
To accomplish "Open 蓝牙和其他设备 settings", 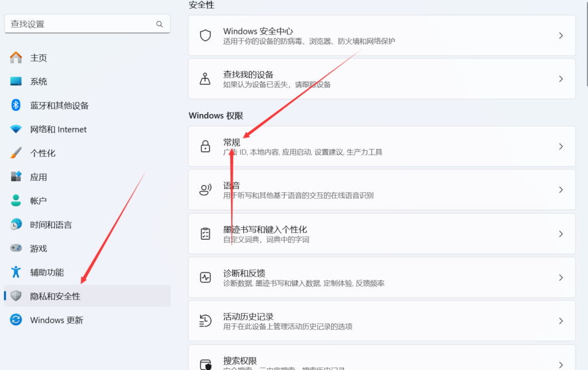I will coord(87,105).
